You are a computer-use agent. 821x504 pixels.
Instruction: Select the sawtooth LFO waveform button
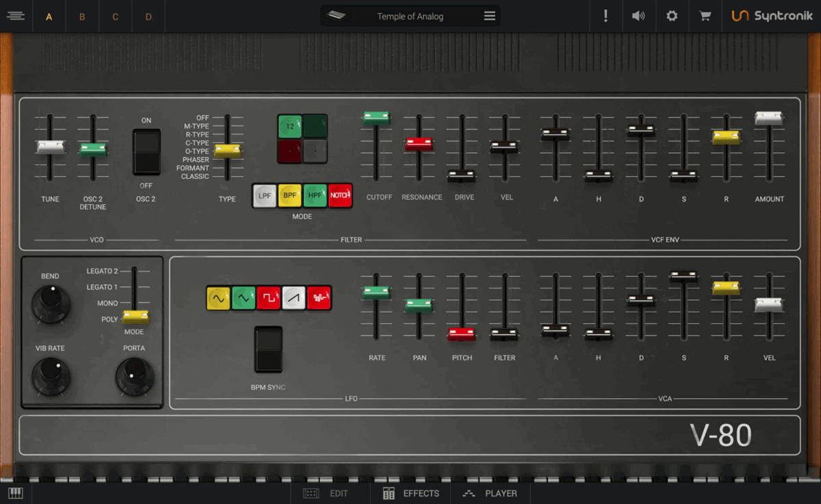[x=294, y=298]
